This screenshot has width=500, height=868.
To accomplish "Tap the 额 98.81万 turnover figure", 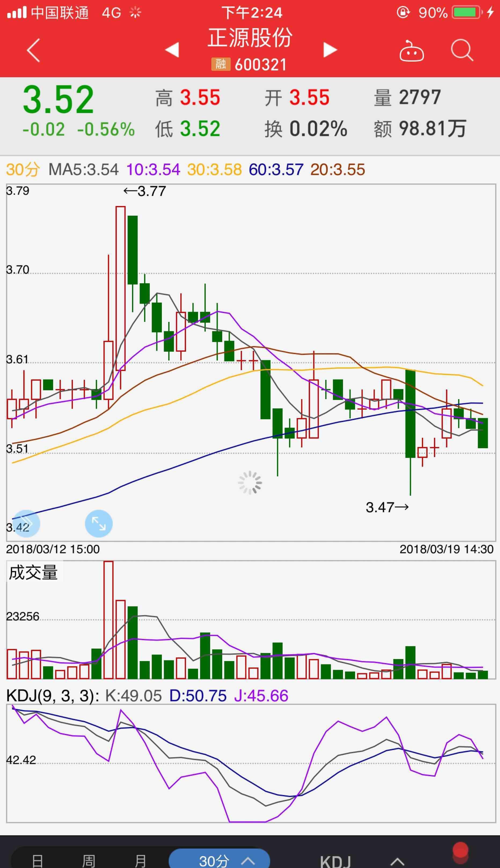I will point(420,129).
